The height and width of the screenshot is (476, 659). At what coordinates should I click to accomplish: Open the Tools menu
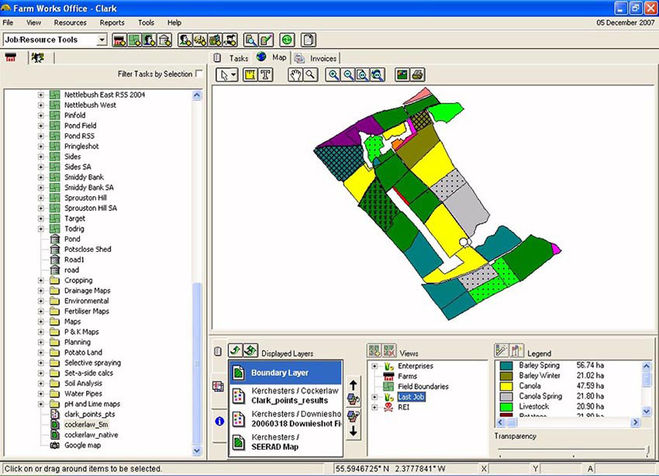[146, 23]
